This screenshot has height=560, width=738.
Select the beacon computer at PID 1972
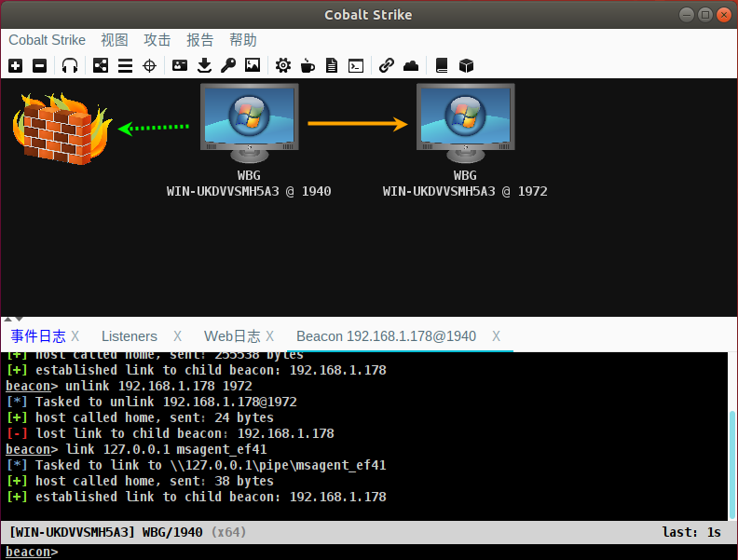pos(466,123)
